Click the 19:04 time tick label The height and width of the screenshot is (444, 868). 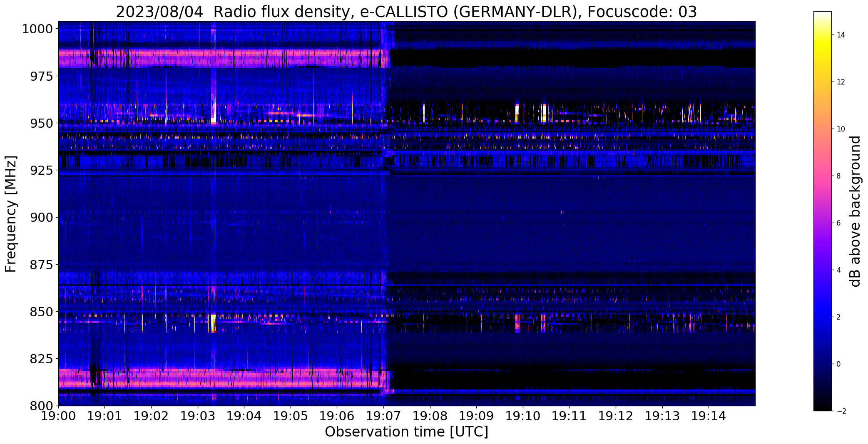244,416
